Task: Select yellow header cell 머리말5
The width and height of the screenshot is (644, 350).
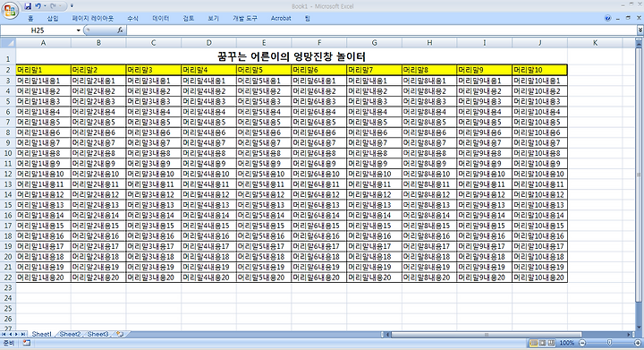Action: point(264,70)
